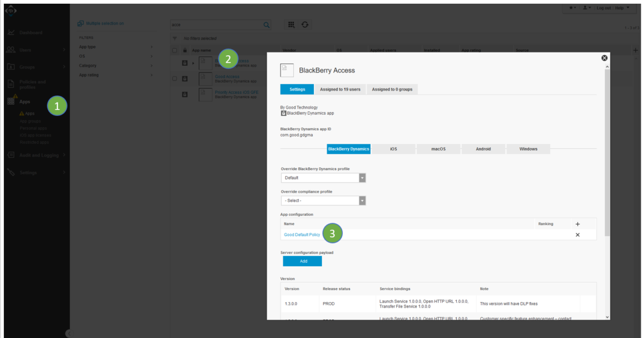Open App groups in sidebar

30,121
